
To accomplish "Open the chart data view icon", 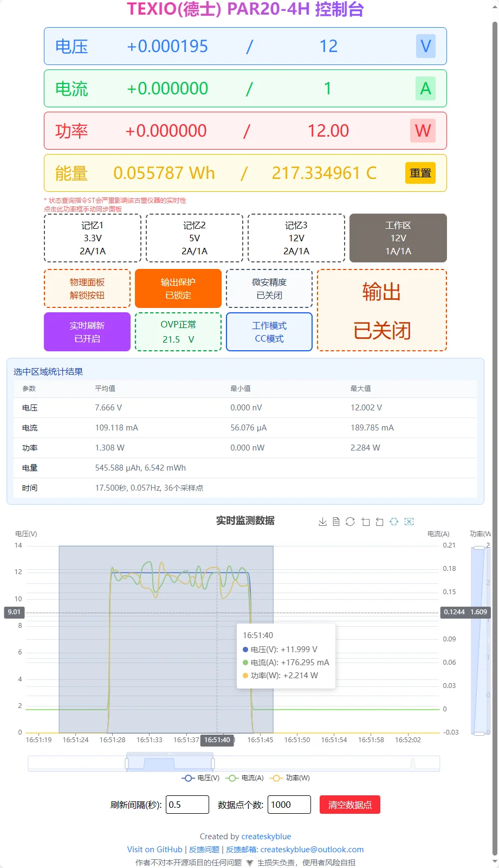I will tap(336, 522).
